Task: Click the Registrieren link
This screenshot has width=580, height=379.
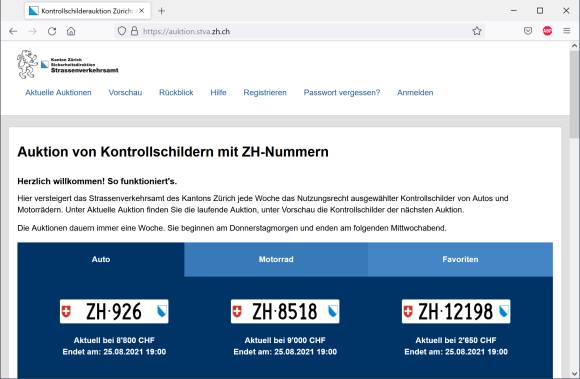Action: (265, 92)
